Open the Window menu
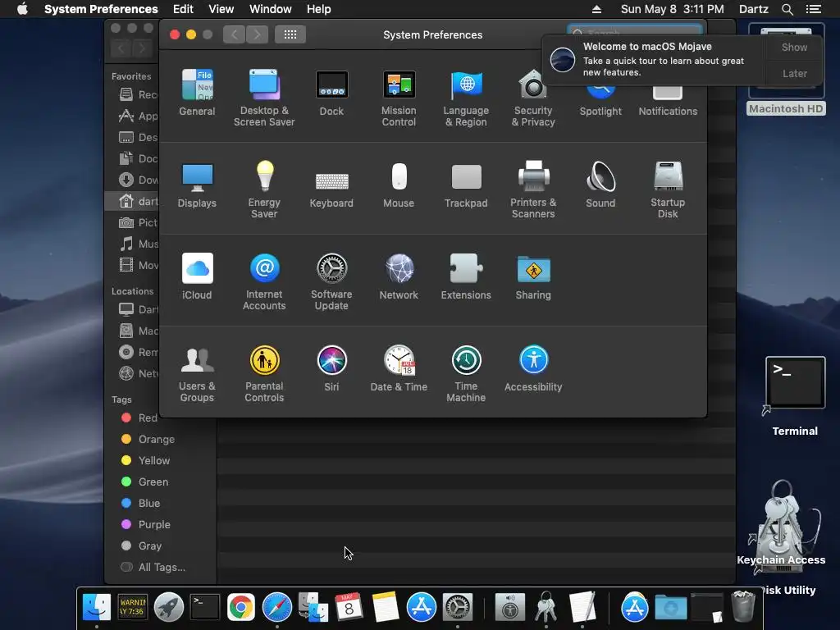 (271, 9)
